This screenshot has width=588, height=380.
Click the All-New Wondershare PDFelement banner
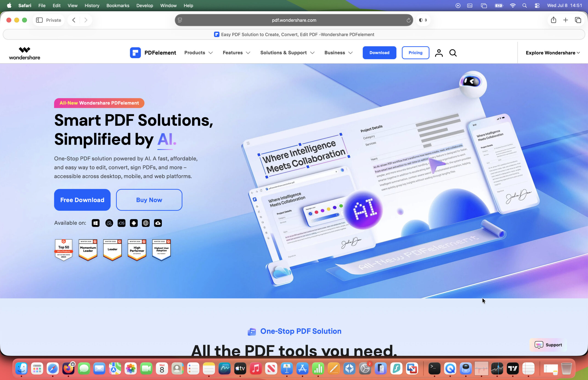click(99, 103)
